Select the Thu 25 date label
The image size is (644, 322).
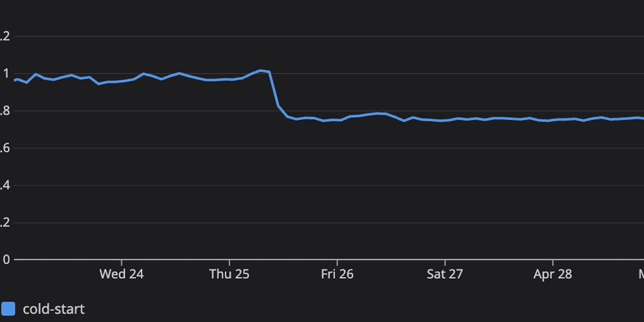pyautogui.click(x=229, y=274)
